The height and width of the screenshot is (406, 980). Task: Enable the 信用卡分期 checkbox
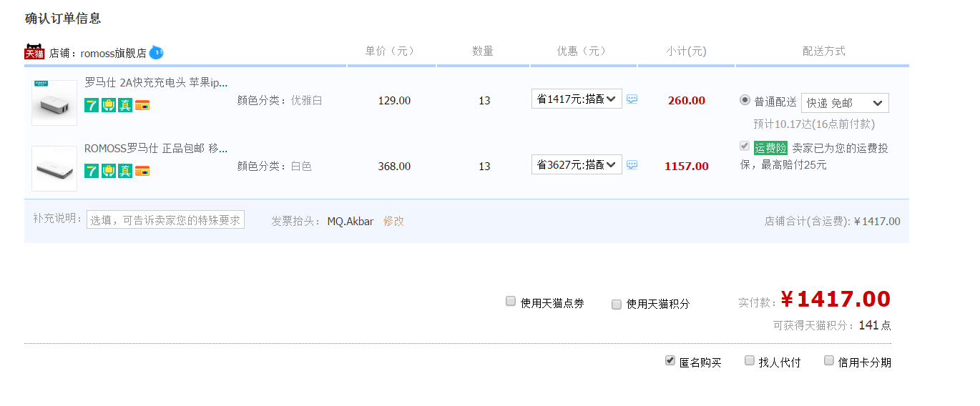coord(829,360)
